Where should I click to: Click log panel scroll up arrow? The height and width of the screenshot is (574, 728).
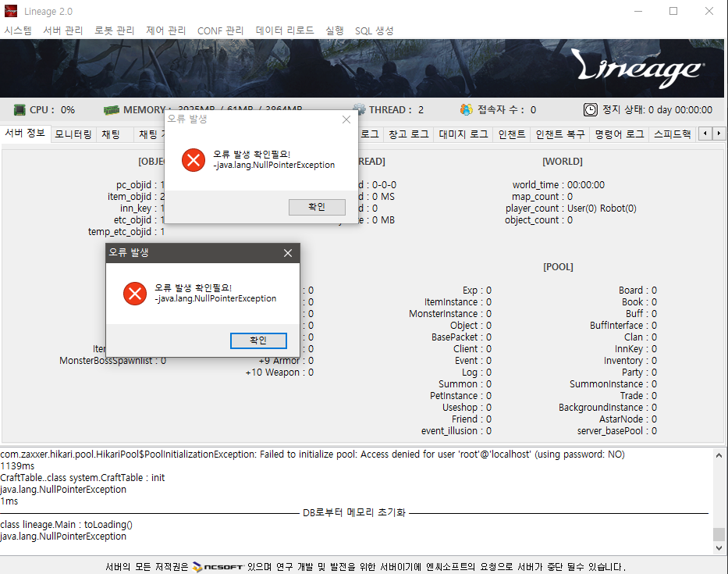[719, 455]
